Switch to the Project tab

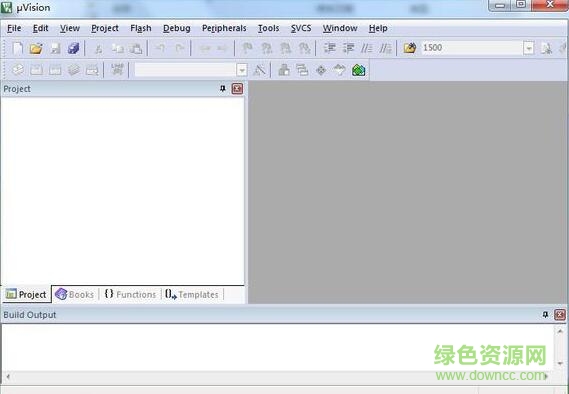pos(26,294)
